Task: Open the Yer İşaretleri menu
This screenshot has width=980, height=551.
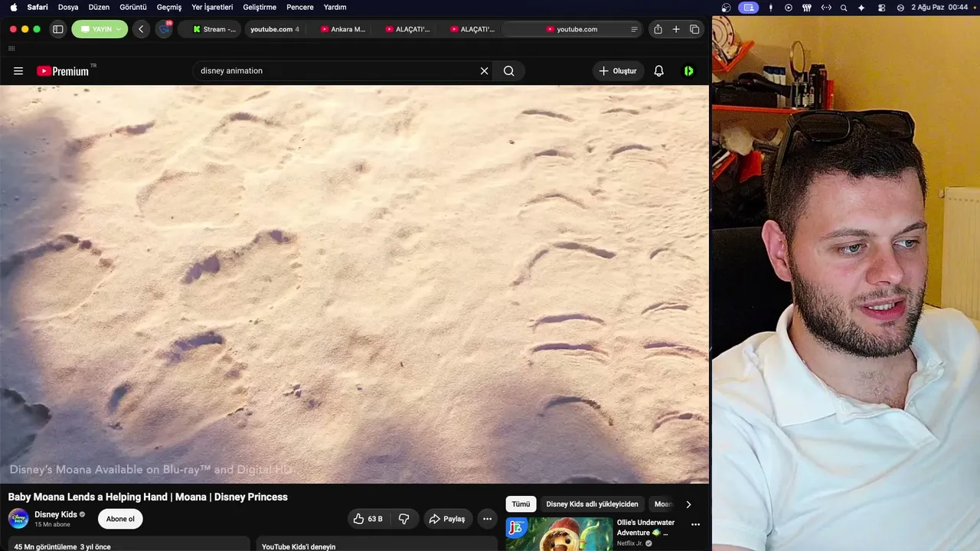Action: click(212, 7)
